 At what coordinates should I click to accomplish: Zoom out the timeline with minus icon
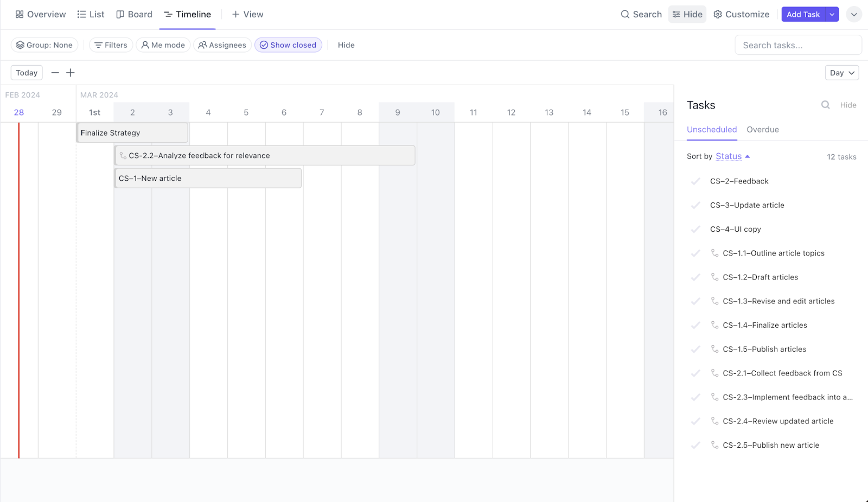[x=55, y=72]
